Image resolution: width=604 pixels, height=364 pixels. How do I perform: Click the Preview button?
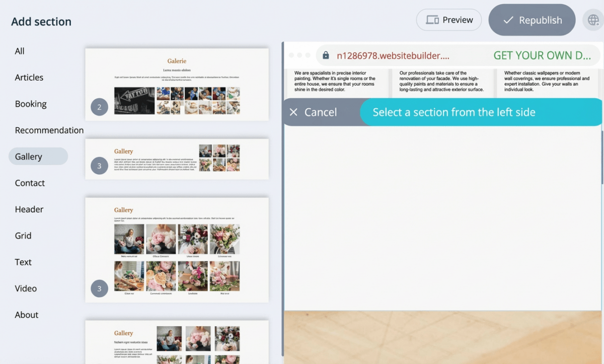click(x=448, y=20)
